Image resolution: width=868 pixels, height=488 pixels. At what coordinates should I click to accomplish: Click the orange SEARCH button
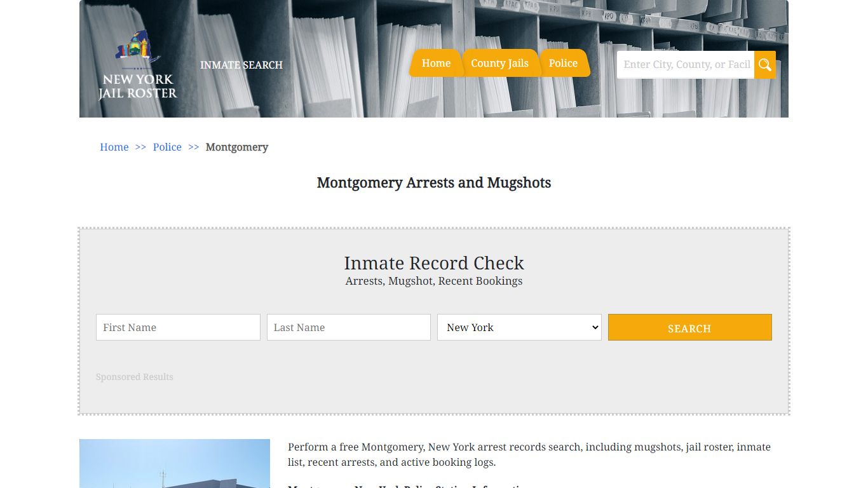tap(690, 327)
